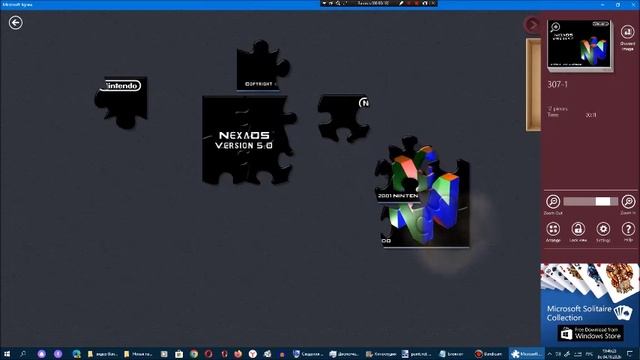640x360 pixels.
Task: Select the NEXAOS Version 5.0 piece cluster
Action: click(247, 140)
